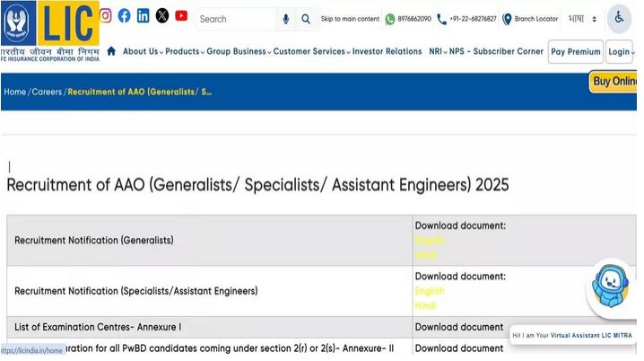Click the microphone voice search icon
Screen dimensions: 644x361
[x=286, y=19]
